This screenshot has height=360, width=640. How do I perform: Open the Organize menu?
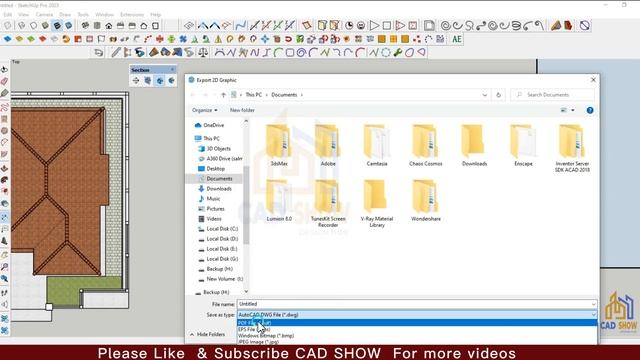point(204,110)
